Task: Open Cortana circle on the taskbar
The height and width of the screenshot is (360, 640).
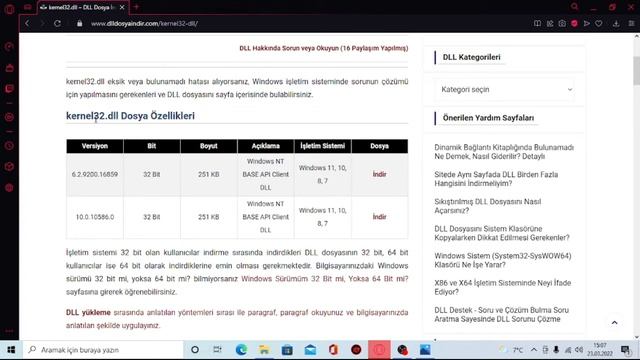Action: (x=195, y=350)
